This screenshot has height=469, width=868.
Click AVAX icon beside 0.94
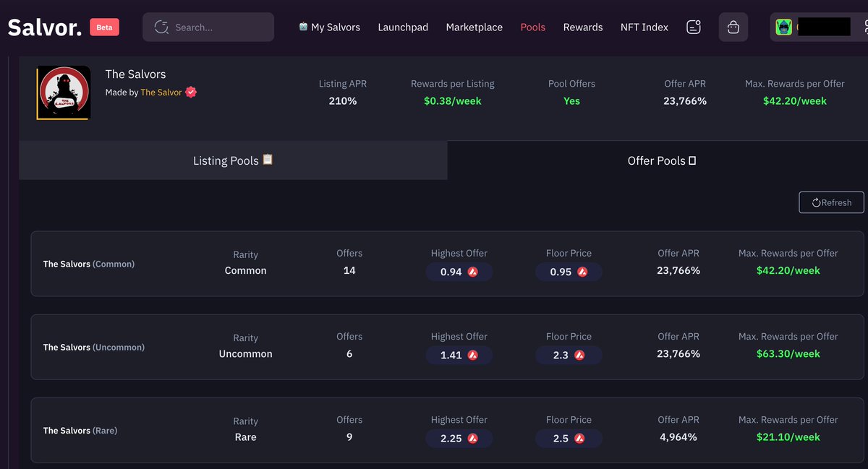coord(473,272)
